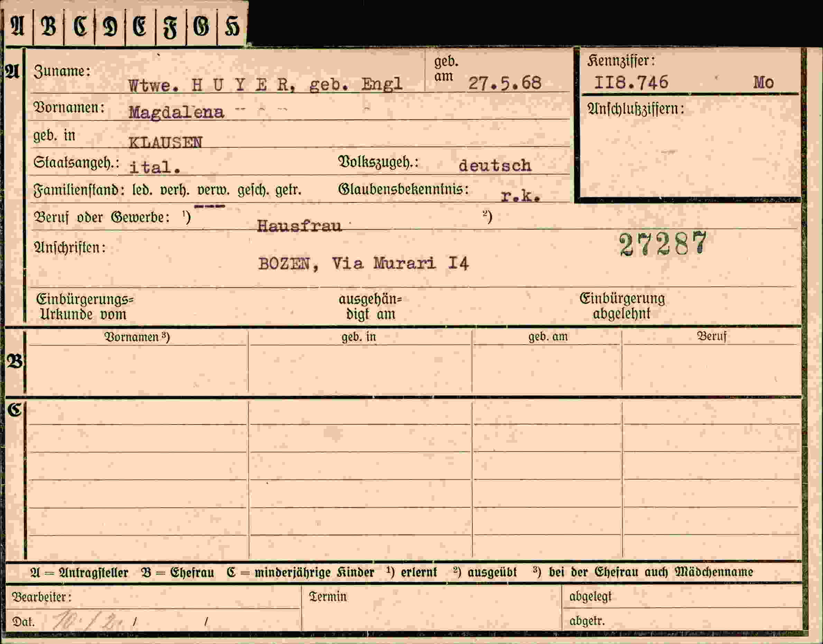Click religion value 'r.k.'
Viewport: 823px width, 644px height.
tap(521, 195)
